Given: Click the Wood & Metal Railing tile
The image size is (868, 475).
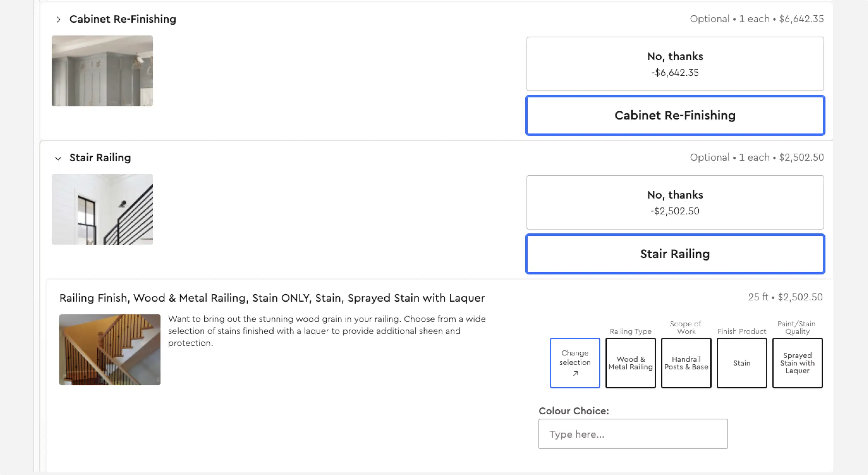Looking at the screenshot, I should (631, 363).
